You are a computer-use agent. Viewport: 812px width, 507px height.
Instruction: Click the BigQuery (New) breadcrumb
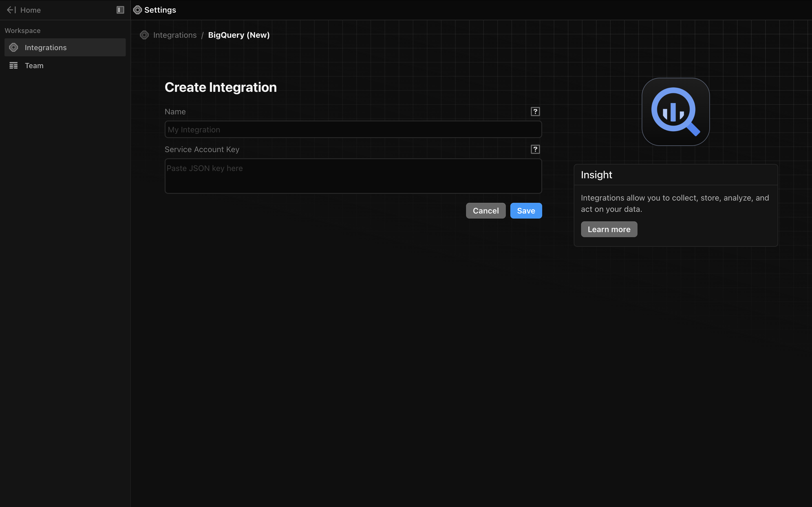pyautogui.click(x=239, y=35)
